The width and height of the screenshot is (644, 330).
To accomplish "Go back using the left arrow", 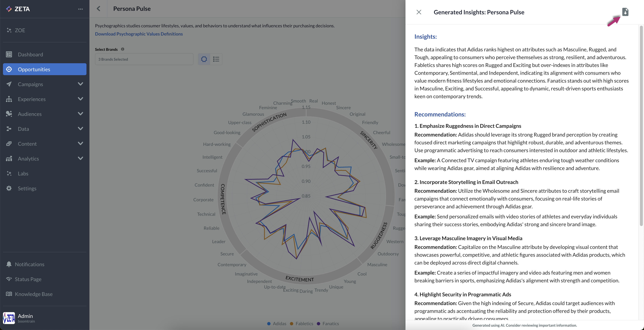I will pyautogui.click(x=99, y=9).
